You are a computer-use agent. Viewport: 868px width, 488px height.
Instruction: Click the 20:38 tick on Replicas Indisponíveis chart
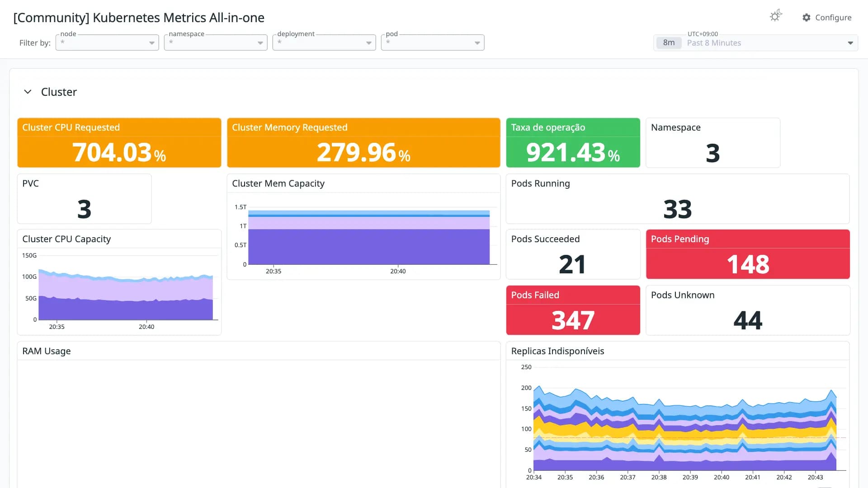pos(659,477)
